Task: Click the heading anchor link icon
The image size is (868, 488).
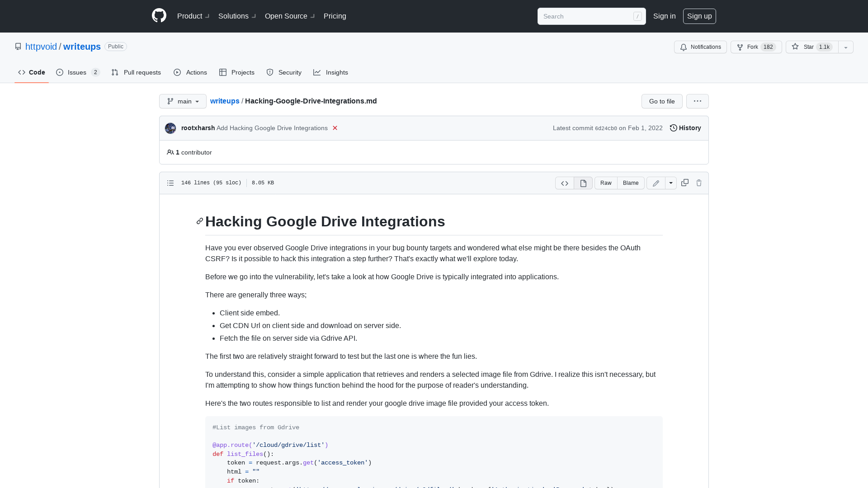Action: [x=200, y=221]
